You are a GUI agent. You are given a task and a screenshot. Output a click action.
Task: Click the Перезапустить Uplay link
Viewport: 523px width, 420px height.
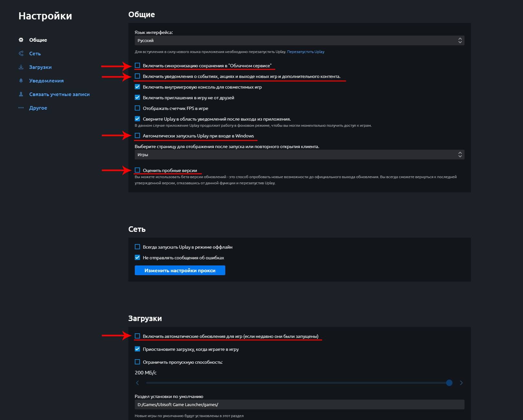(305, 52)
